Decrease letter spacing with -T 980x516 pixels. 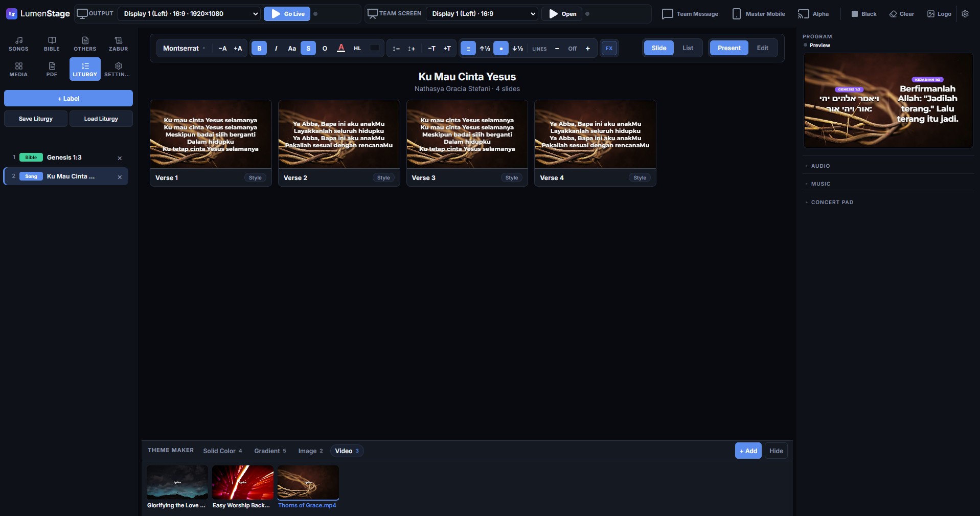pyautogui.click(x=431, y=49)
